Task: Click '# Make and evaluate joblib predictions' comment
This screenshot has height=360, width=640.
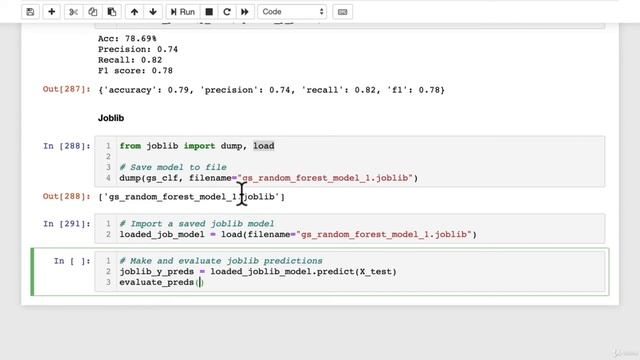Action: pos(221,261)
